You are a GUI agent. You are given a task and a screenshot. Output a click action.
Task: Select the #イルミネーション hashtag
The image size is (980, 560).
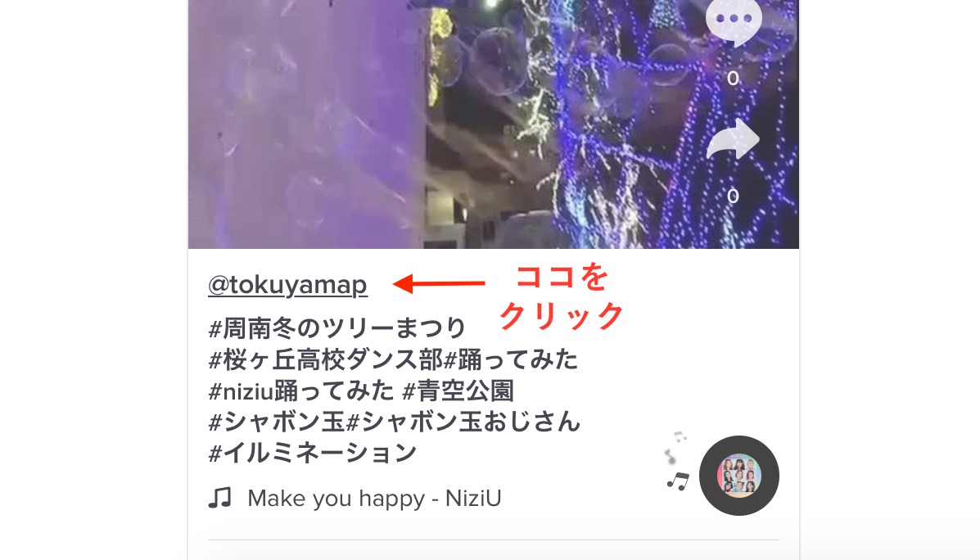[313, 453]
